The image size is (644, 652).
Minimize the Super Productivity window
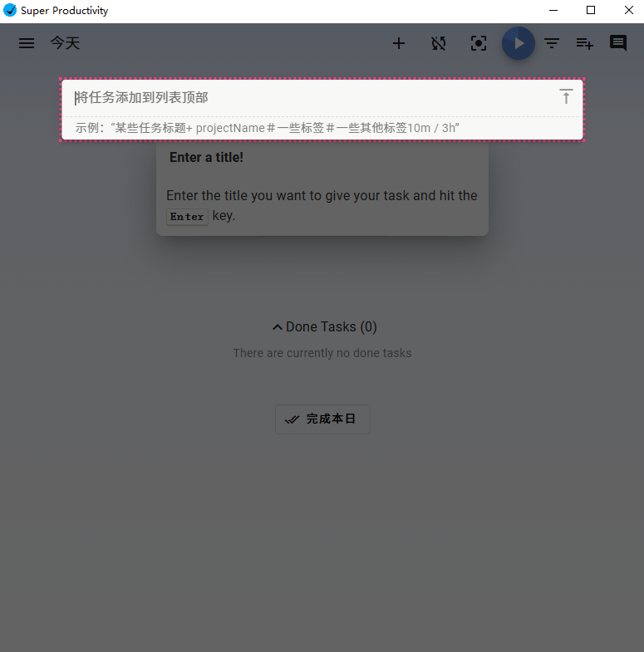point(553,11)
